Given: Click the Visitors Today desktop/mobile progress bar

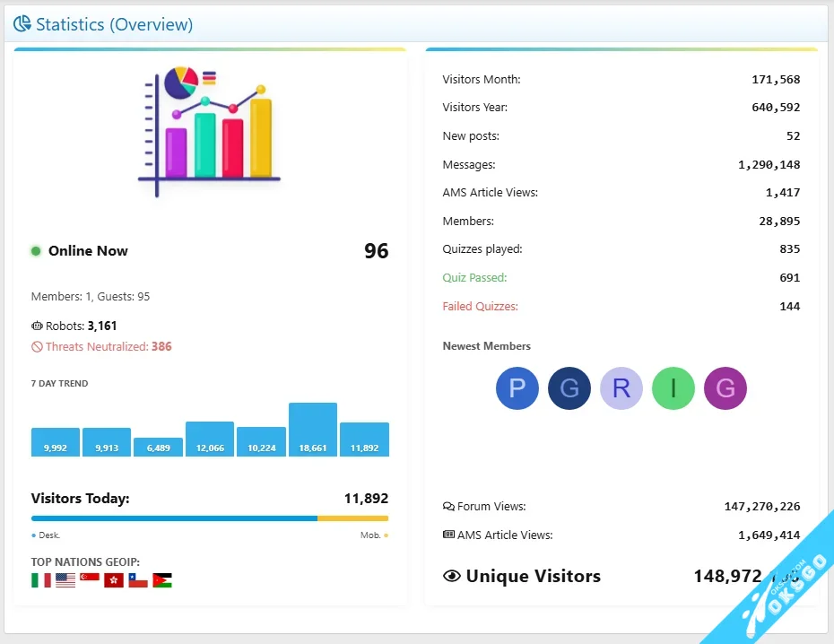Looking at the screenshot, I should tap(210, 518).
